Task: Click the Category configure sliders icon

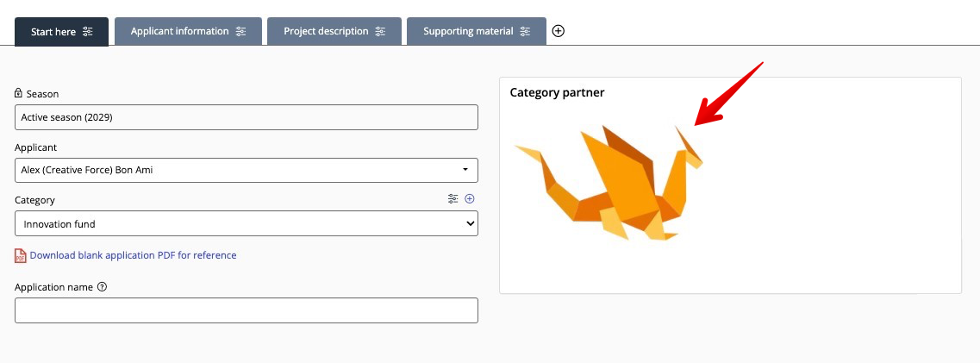Action: click(453, 198)
